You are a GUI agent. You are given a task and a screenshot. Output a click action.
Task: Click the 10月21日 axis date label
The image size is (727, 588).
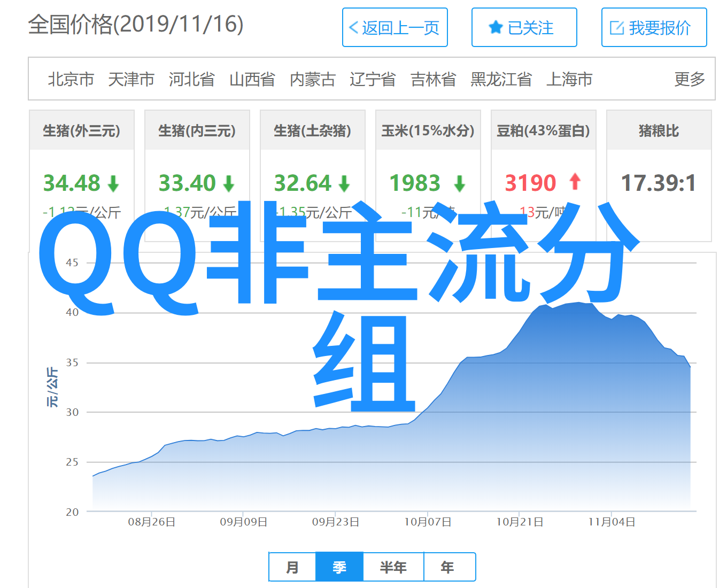tap(520, 522)
